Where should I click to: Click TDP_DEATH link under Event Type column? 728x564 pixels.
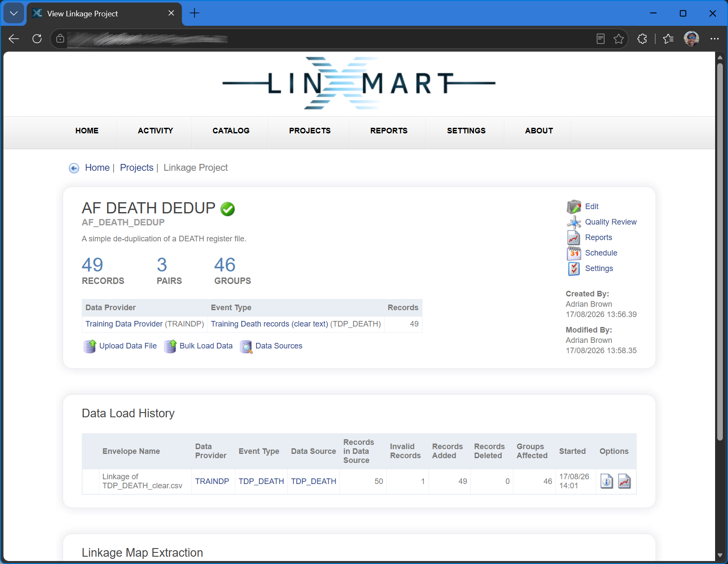coord(261,481)
